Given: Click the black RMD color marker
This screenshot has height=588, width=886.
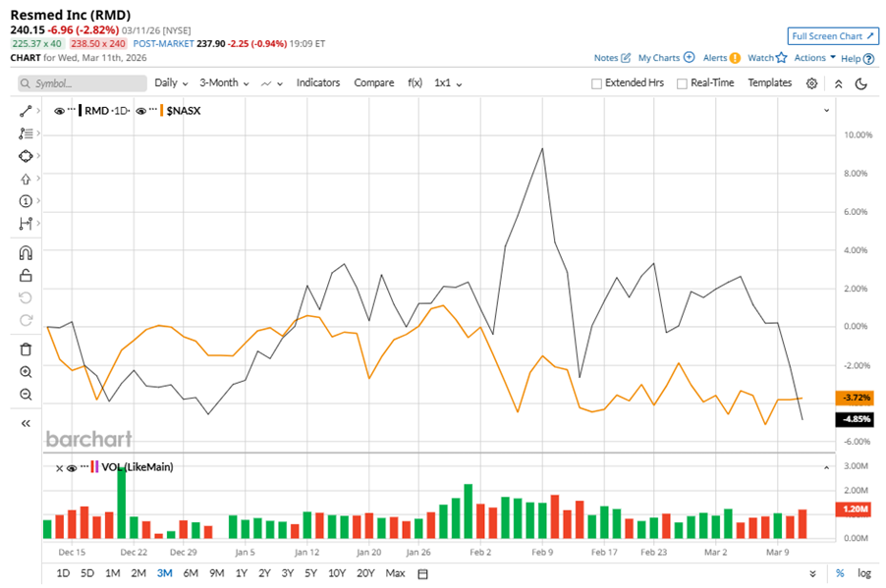Looking at the screenshot, I should coord(81,111).
